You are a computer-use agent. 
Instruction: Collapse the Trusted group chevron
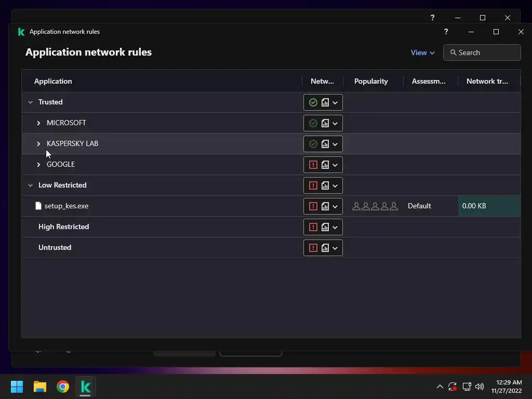click(31, 102)
